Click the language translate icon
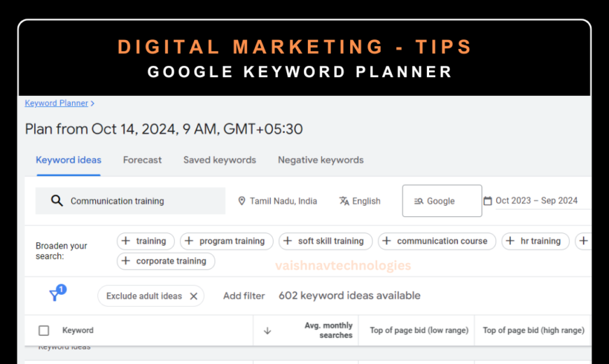 (x=344, y=201)
